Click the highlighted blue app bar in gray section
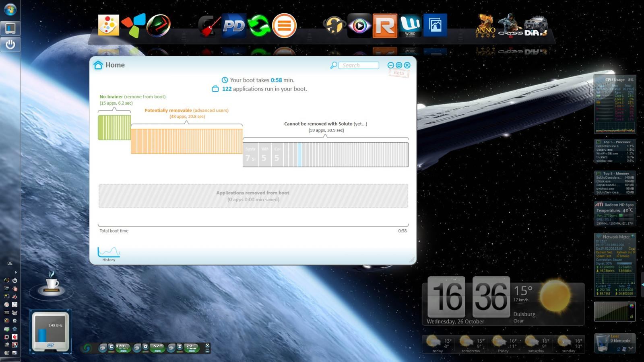644x362 pixels. pos(299,154)
